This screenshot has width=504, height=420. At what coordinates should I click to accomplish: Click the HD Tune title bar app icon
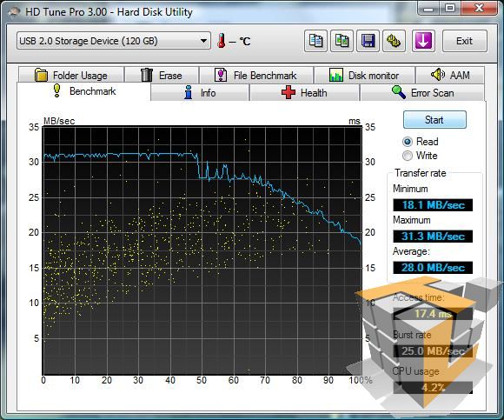pyautogui.click(x=14, y=12)
